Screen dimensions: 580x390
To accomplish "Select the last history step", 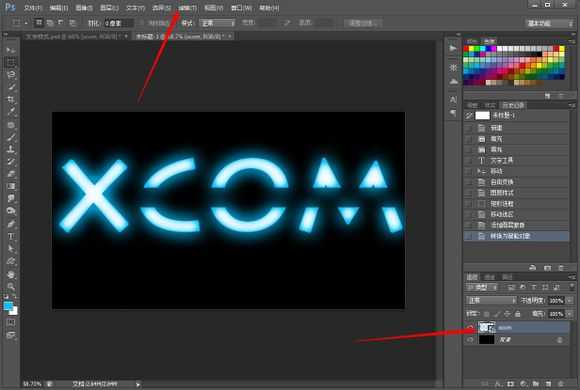I will click(516, 236).
